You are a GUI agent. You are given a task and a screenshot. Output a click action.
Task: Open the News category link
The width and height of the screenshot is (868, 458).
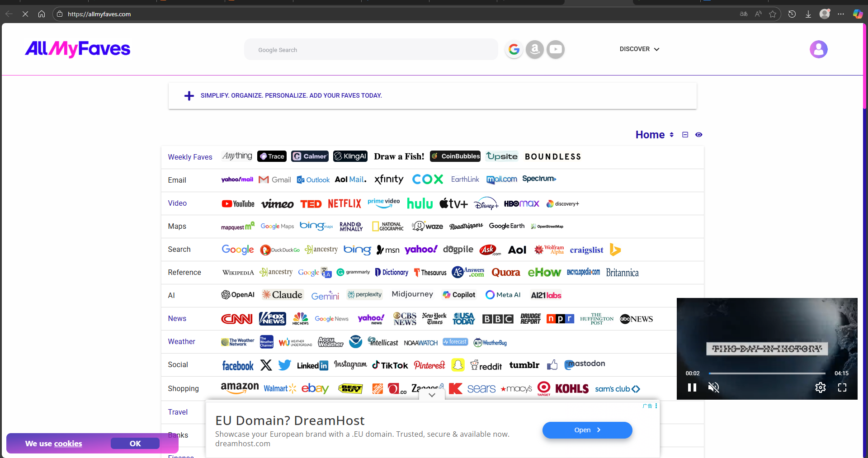(177, 318)
